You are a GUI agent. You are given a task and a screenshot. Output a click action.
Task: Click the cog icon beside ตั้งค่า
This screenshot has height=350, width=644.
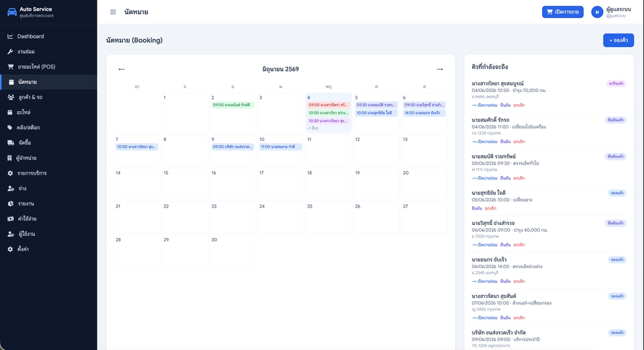(x=10, y=249)
